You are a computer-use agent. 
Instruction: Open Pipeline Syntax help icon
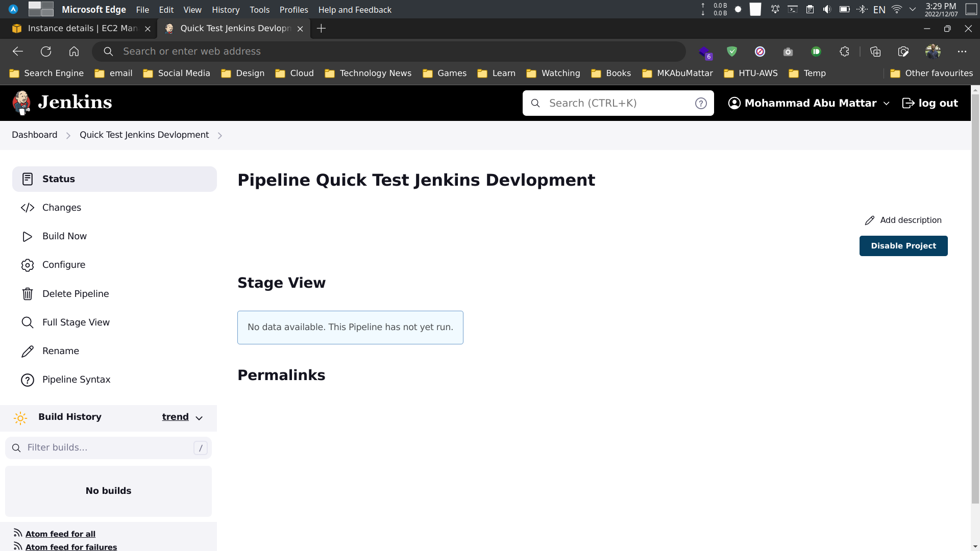point(27,380)
